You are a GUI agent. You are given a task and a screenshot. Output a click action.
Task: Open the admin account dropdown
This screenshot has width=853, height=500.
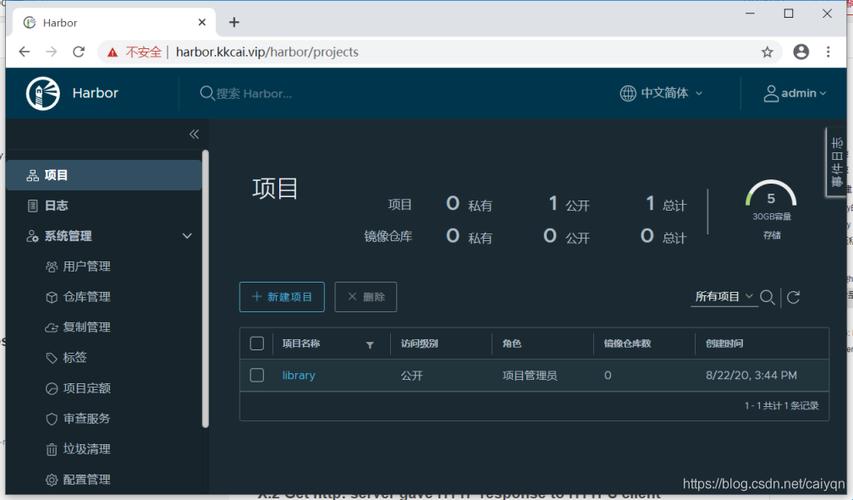(795, 93)
